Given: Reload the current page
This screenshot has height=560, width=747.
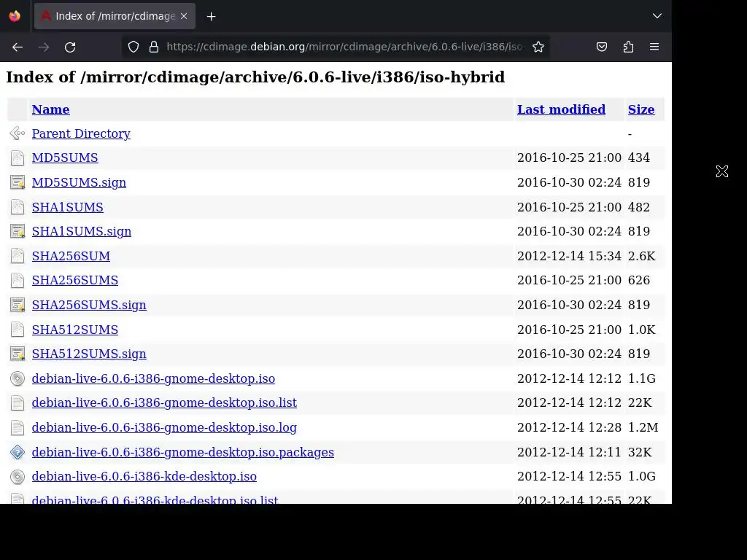Looking at the screenshot, I should pos(70,47).
